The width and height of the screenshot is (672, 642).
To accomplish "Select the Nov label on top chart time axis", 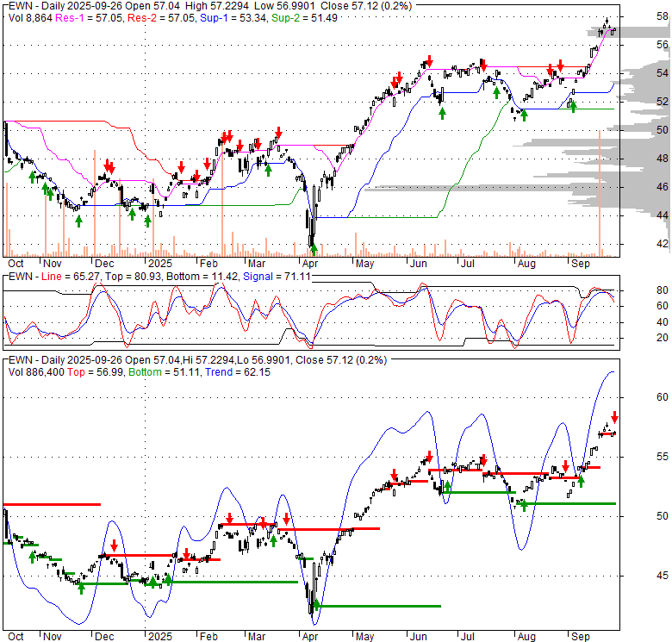I will (53, 264).
